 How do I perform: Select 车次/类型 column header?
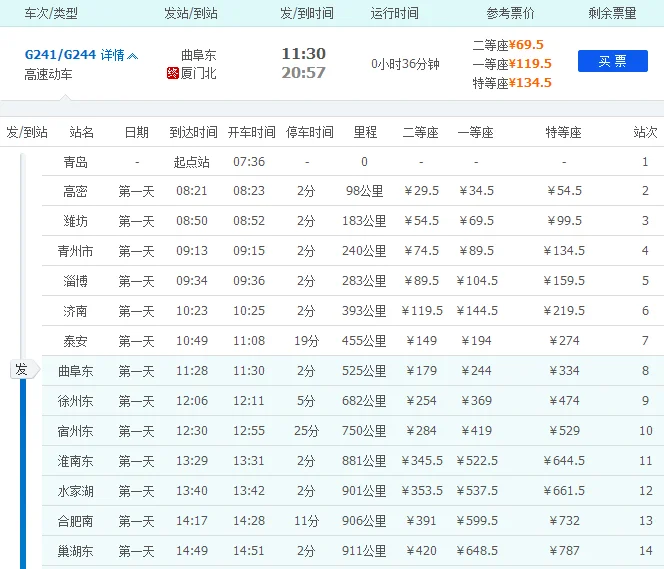[x=51, y=14]
